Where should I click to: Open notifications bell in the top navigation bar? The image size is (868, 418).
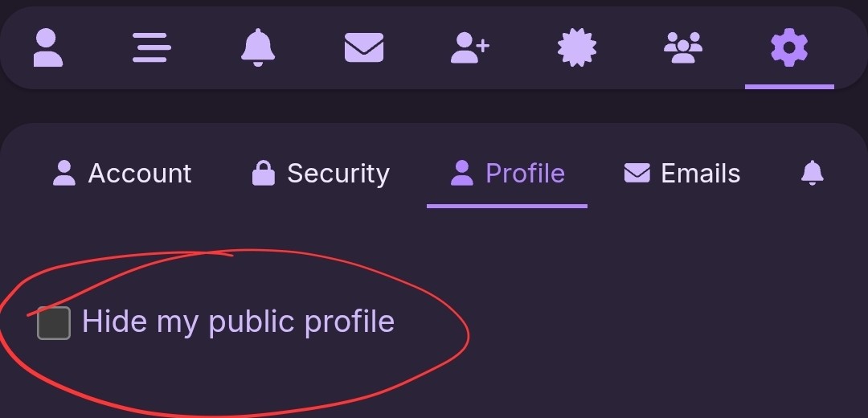(x=258, y=48)
